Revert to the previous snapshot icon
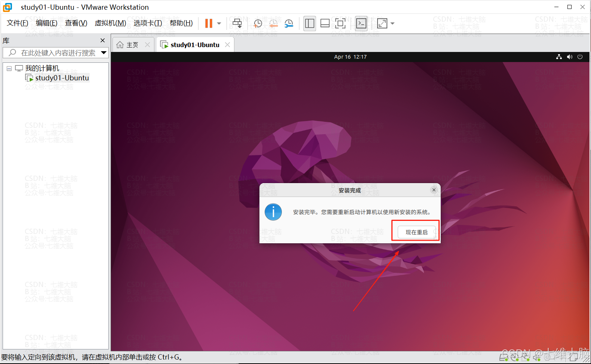Screen dimensions: 591x364 pyautogui.click(x=274, y=24)
